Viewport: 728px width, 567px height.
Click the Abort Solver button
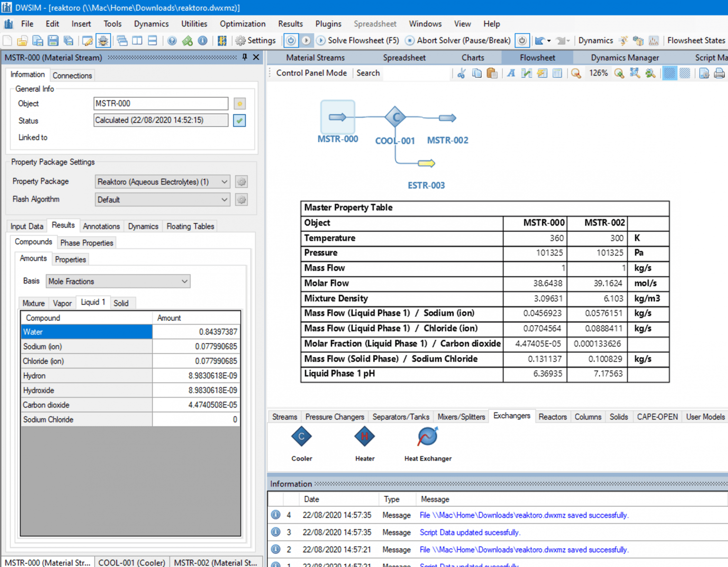coord(456,40)
